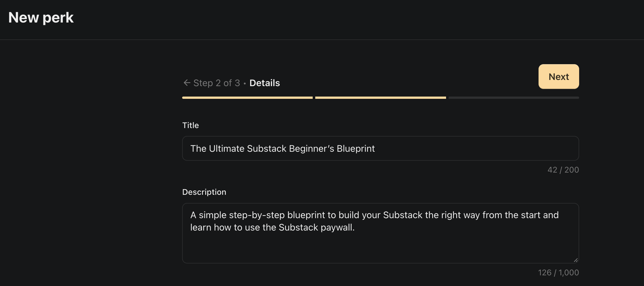The image size is (644, 286).
Task: Select the second filled progress bar segment
Action: tap(380, 98)
